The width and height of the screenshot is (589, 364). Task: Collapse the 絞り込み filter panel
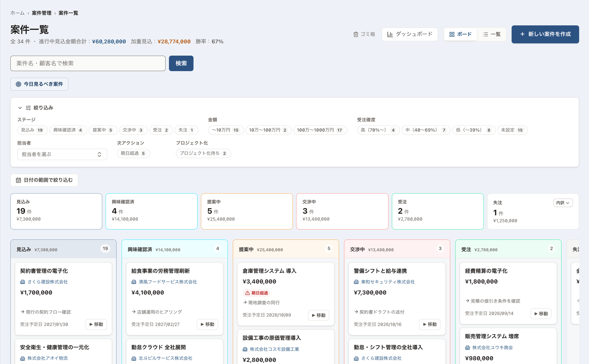(36, 108)
